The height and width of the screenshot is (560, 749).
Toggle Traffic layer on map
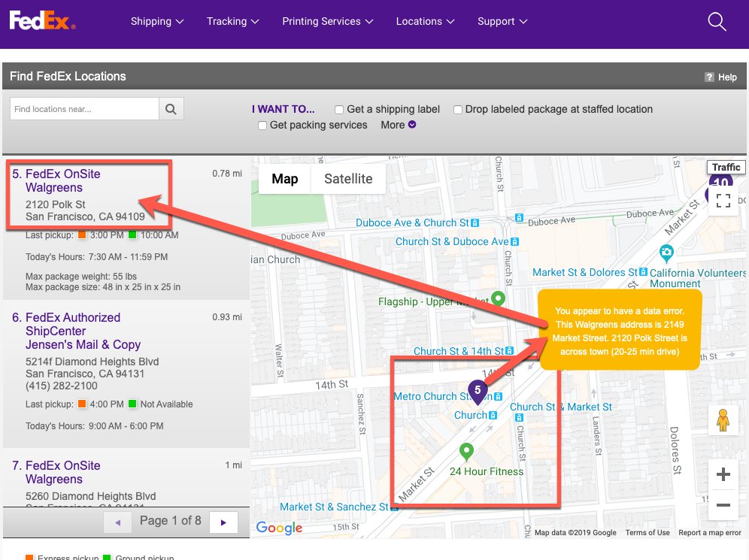[726, 167]
